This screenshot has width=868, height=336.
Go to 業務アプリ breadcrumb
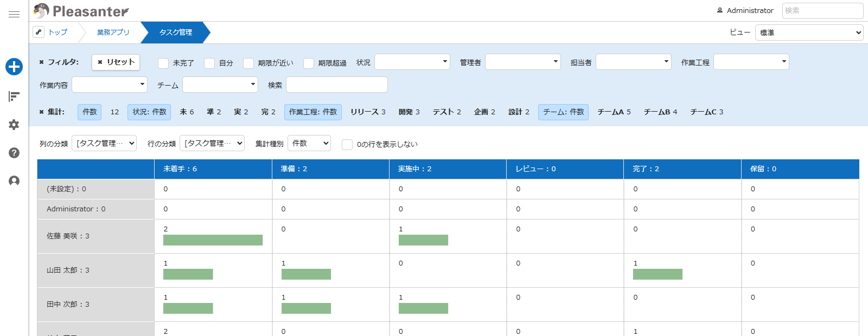[113, 33]
